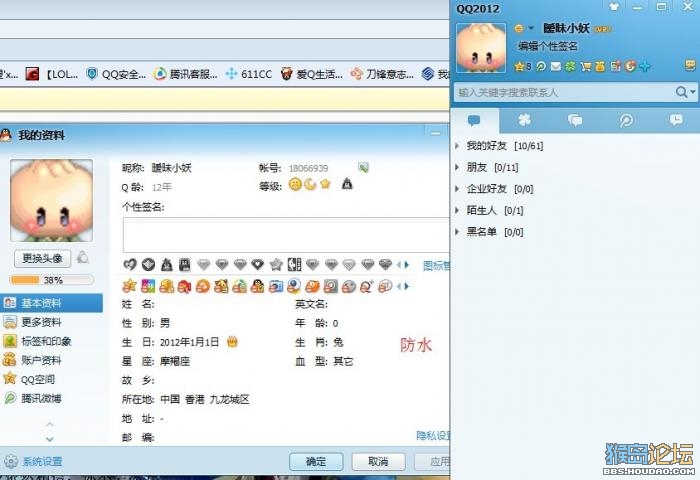Open the 标签和印象 sidebar tab

click(x=51, y=341)
